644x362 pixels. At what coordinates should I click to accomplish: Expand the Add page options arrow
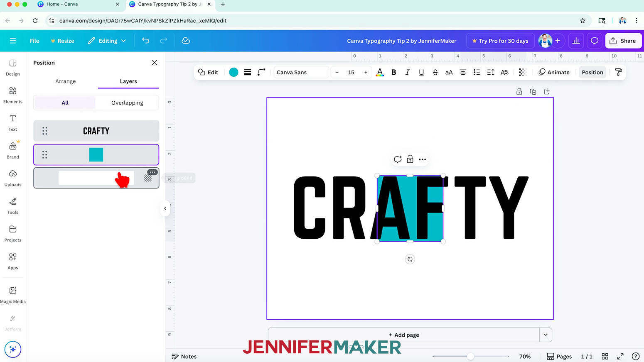coord(546,335)
